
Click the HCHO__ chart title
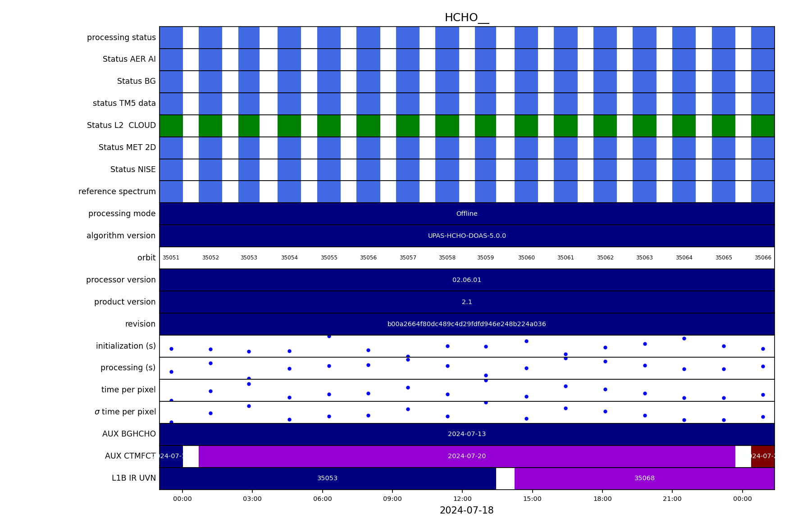[x=466, y=18]
